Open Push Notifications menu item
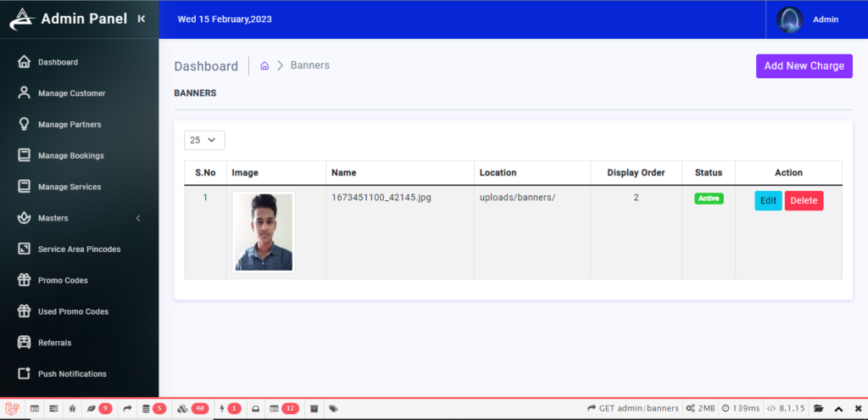Viewport: 868px width, 420px height. (72, 374)
